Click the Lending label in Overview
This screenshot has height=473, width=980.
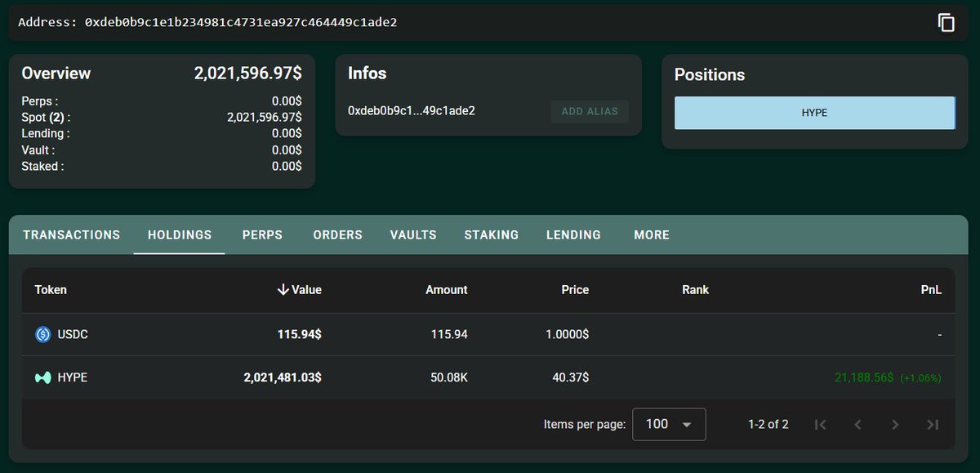tap(46, 133)
